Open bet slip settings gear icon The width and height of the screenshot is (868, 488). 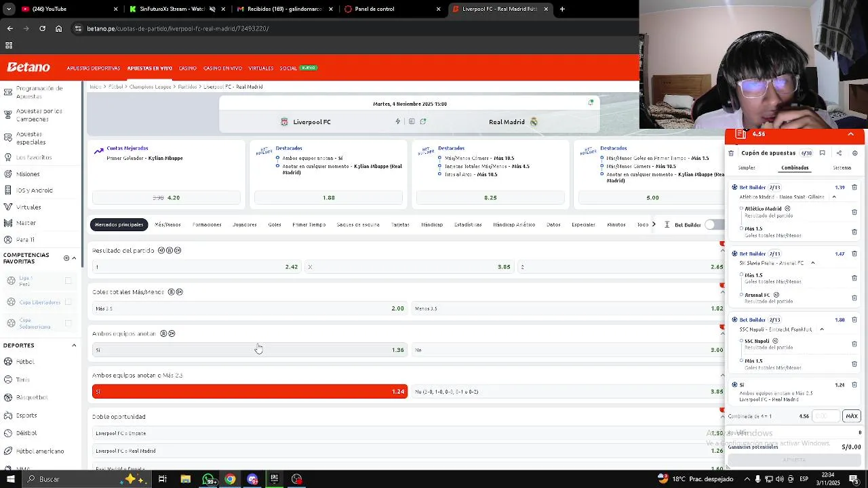855,153
